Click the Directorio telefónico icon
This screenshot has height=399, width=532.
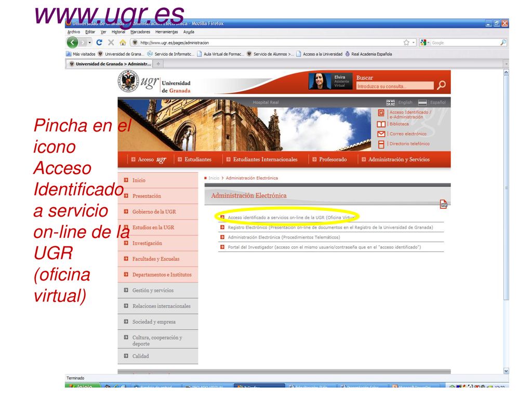coord(381,144)
